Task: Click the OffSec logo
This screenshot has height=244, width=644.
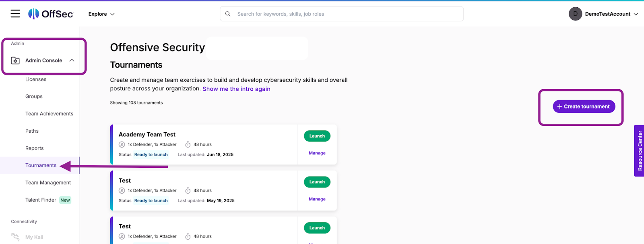Action: click(x=51, y=14)
